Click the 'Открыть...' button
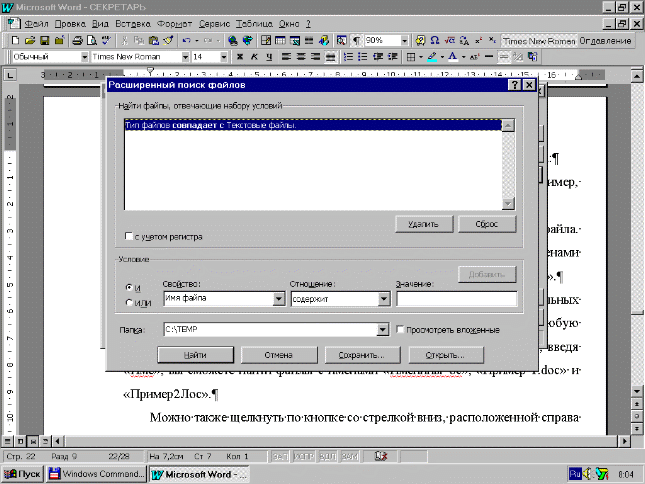Viewport: 645px width, 484px height. pyautogui.click(x=446, y=355)
